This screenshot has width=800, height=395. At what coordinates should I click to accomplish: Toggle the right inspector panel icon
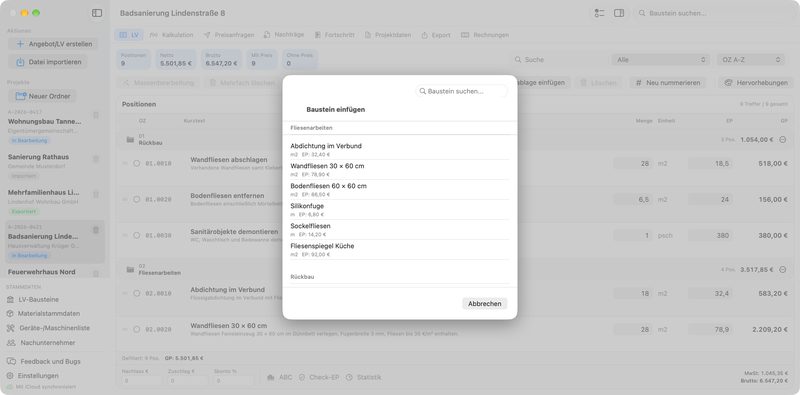(x=619, y=13)
